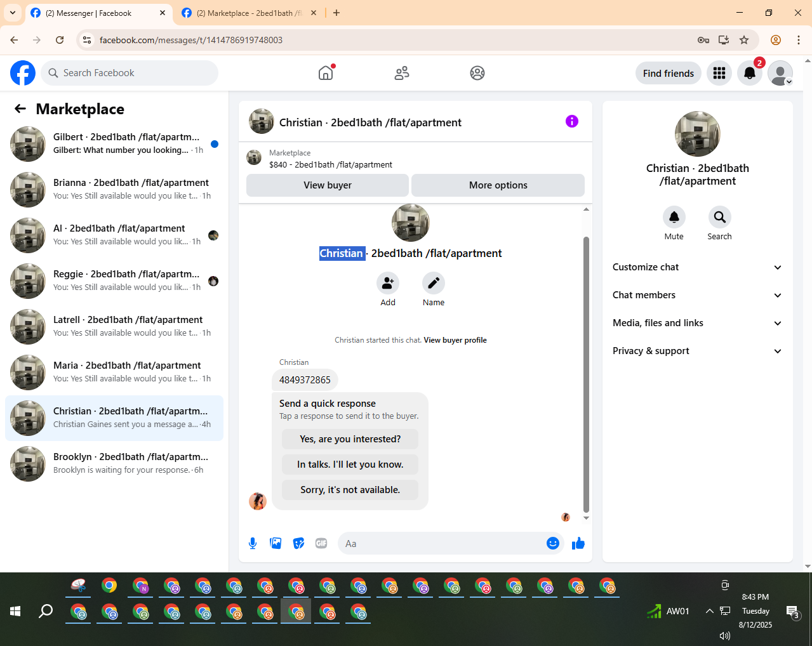Show hidden system tray icons
The width and height of the screenshot is (812, 646).
[x=709, y=611]
